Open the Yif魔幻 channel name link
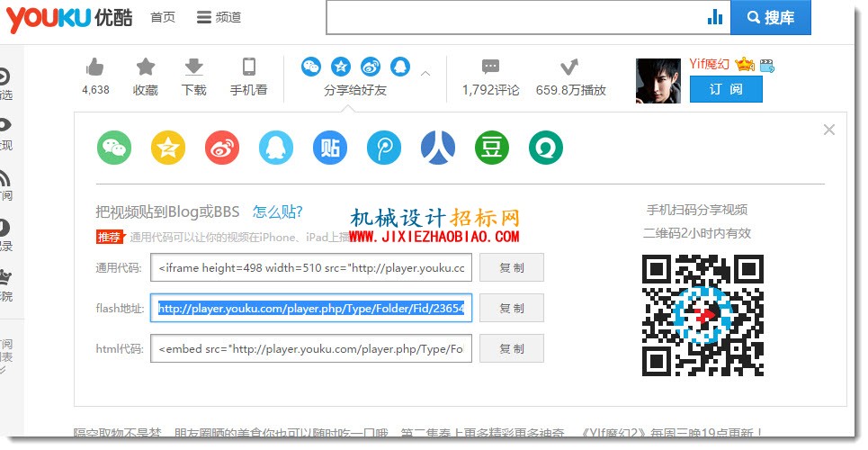 (709, 64)
